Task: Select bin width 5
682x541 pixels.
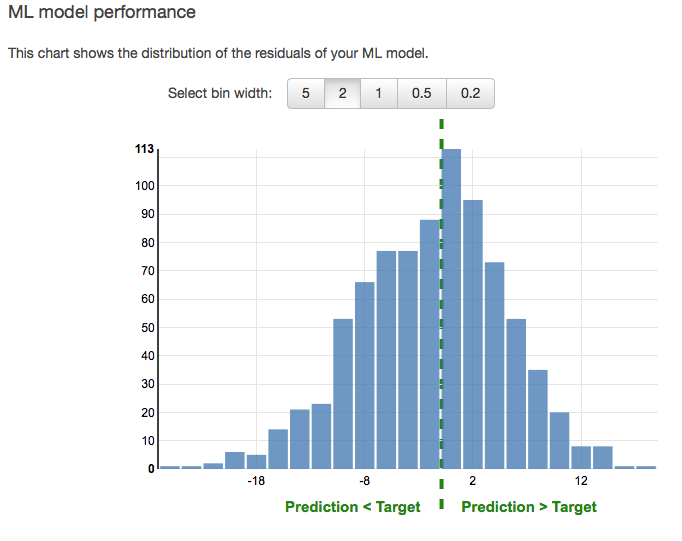Action: pyautogui.click(x=306, y=94)
